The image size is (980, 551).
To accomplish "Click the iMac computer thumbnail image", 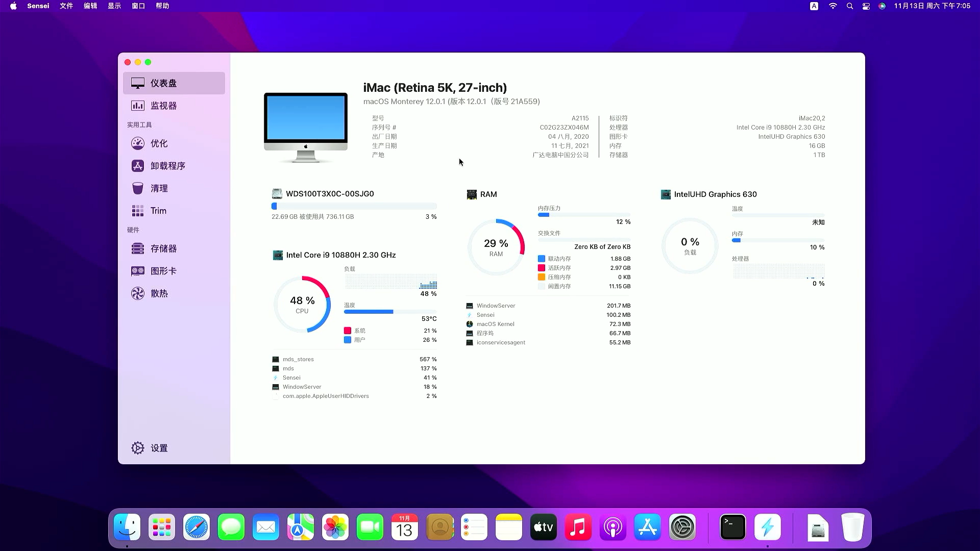I will (x=306, y=127).
